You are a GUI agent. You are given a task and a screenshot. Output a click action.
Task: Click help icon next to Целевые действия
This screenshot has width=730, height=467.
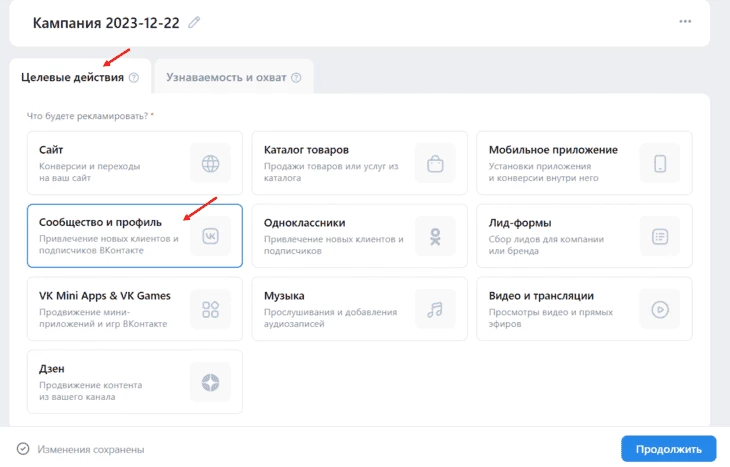click(134, 78)
